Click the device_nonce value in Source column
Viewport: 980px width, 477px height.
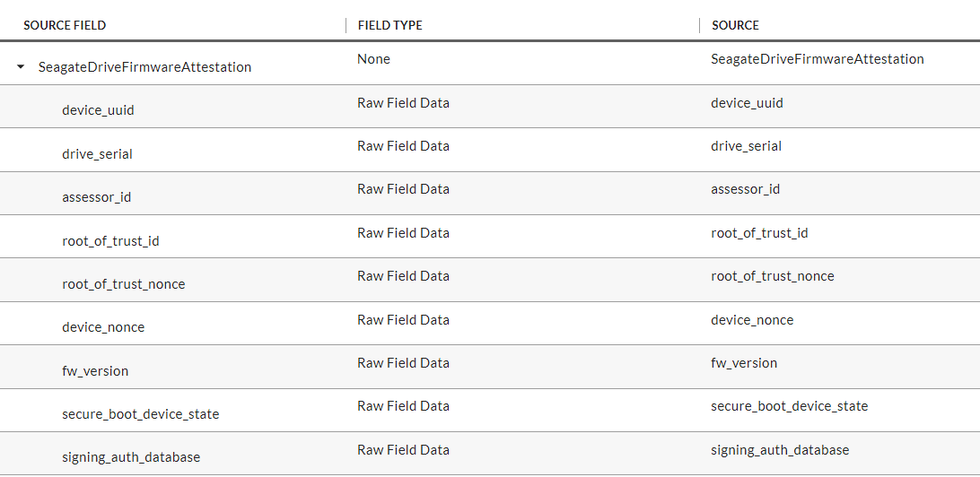(x=752, y=320)
